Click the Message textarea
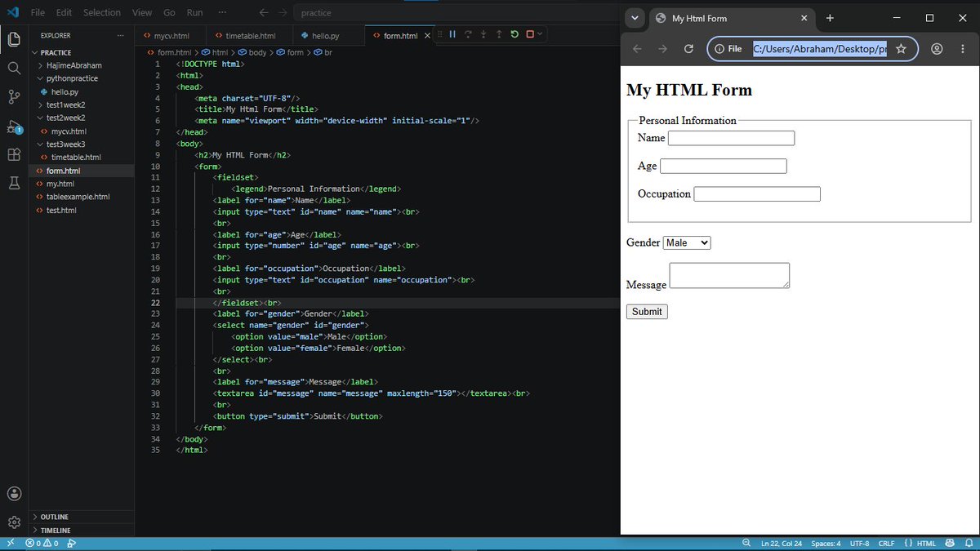980x551 pixels. pos(729,275)
